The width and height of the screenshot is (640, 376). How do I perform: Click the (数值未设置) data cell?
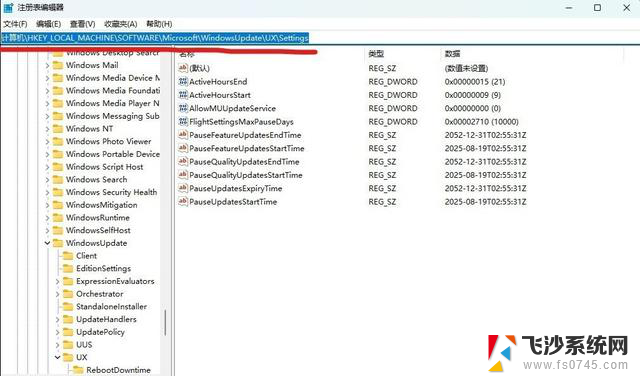click(x=467, y=68)
